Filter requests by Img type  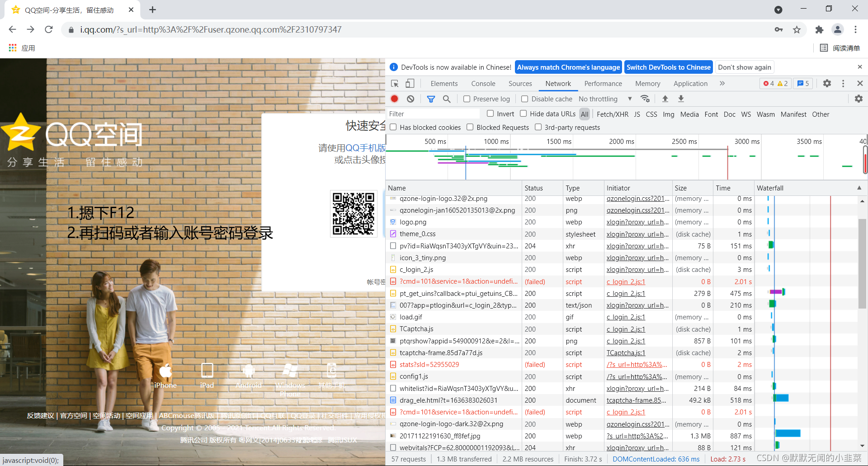669,114
